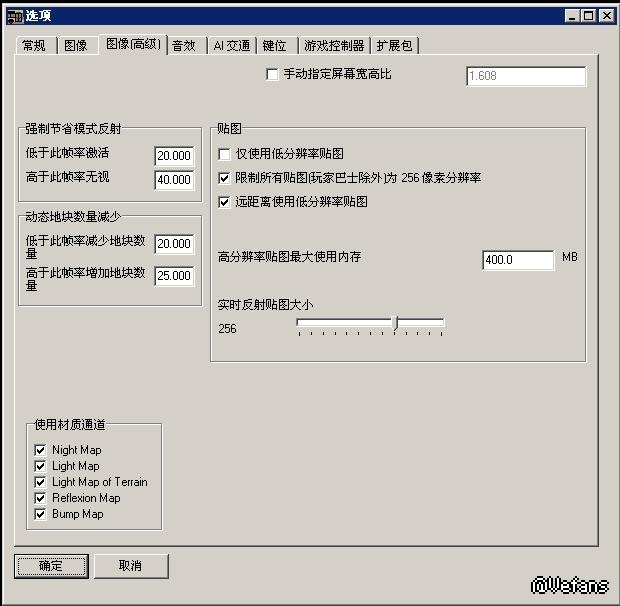Image resolution: width=620 pixels, height=606 pixels.
Task: Tick 仅使用低分辨率贴图 checkbox
Action: (224, 154)
